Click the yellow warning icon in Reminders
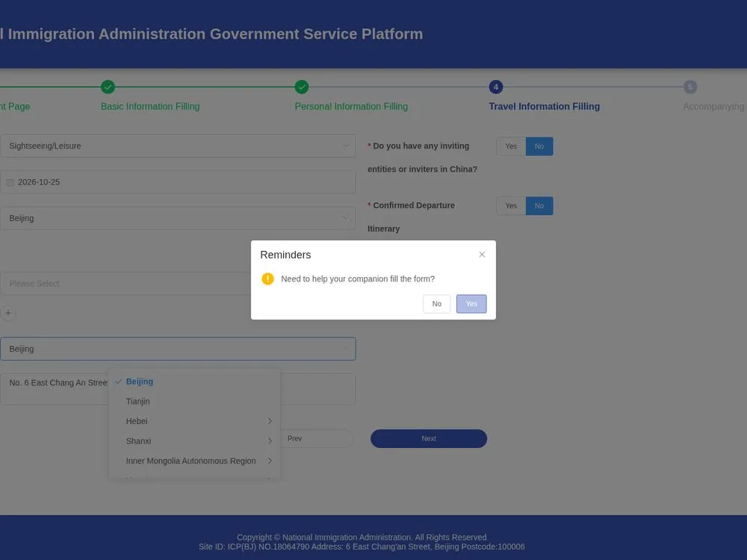Viewport: 747px width, 560px height. pos(267,279)
